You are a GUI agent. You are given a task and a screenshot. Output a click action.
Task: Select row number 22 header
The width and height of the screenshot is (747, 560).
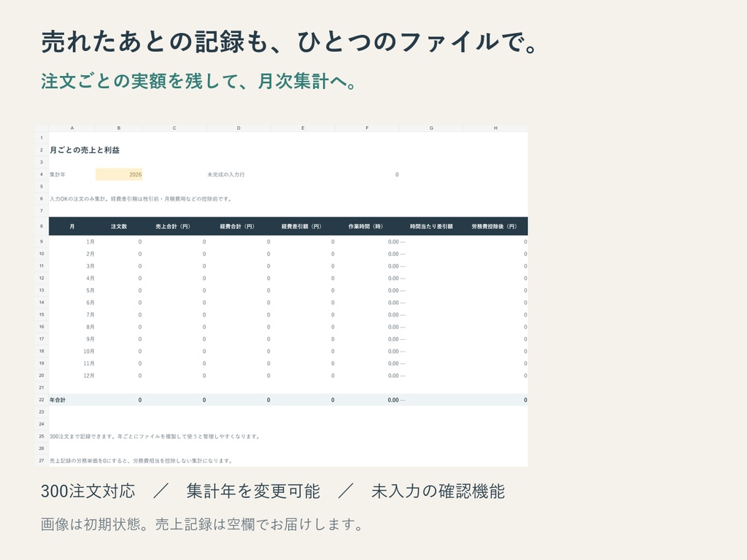pos(42,400)
